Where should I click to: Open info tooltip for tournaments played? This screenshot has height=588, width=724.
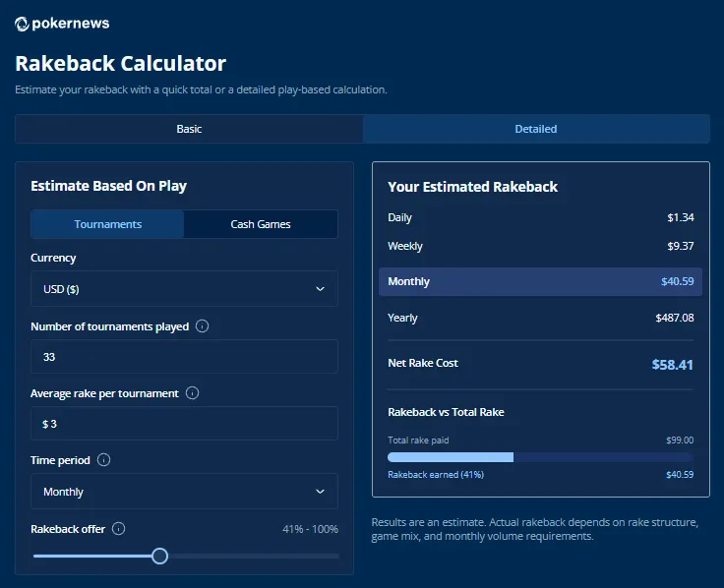pos(203,326)
